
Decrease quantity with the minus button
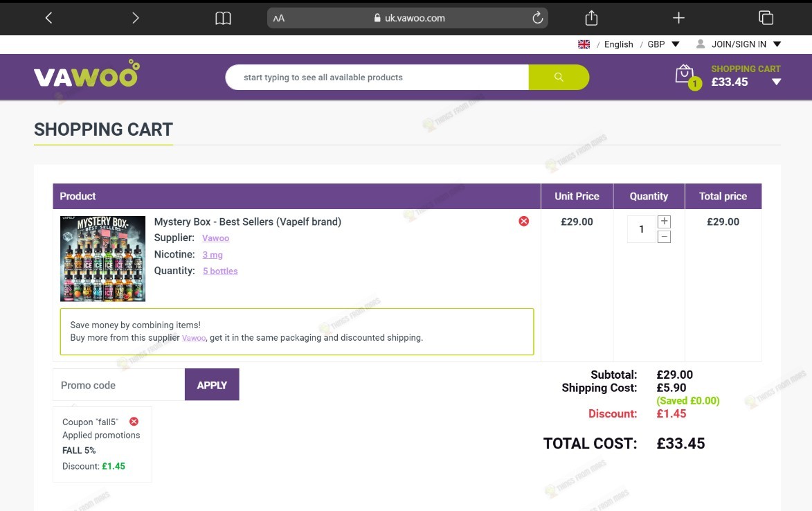click(664, 237)
